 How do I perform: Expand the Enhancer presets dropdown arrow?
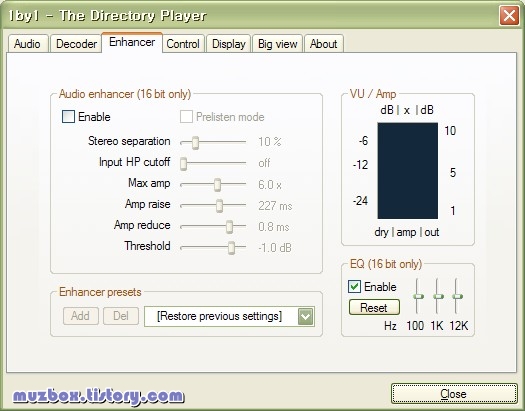306,317
